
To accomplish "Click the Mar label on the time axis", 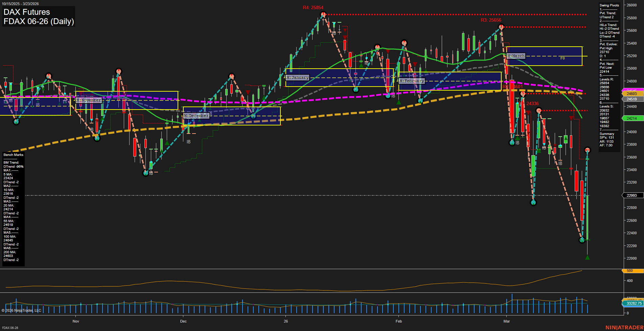I will click(x=506, y=321).
